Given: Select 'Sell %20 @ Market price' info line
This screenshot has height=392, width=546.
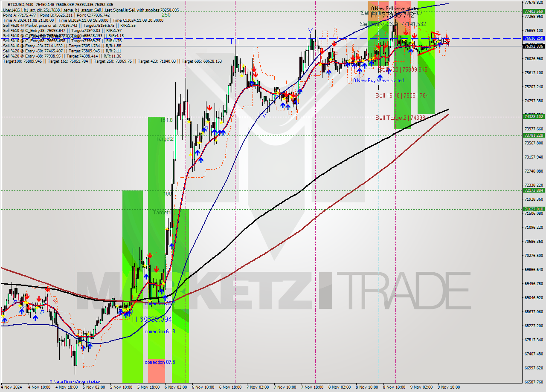Looking at the screenshot, I should pos(69,25).
